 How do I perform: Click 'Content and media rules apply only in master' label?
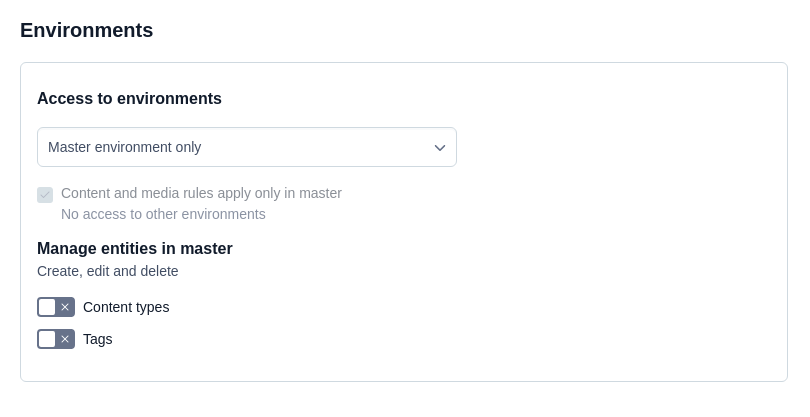(201, 193)
